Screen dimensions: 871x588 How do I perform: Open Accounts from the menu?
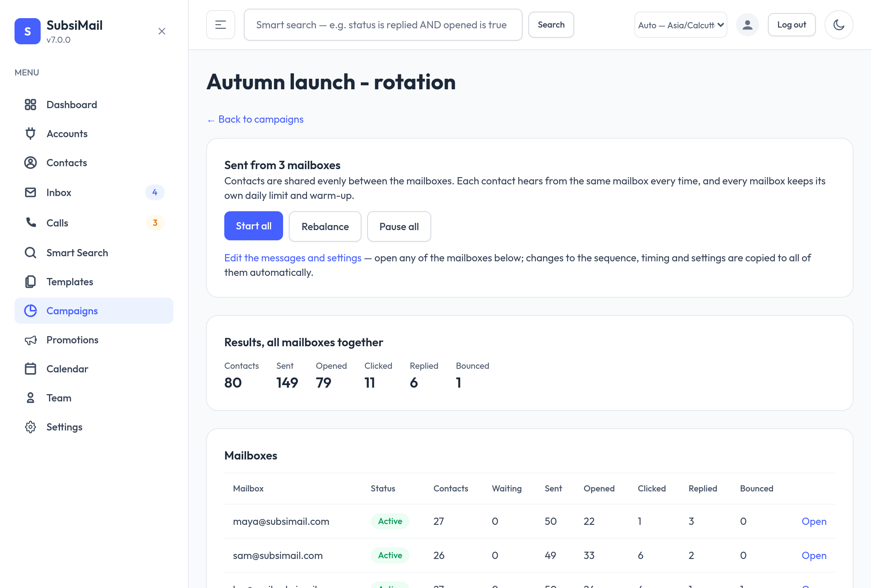click(x=94, y=134)
